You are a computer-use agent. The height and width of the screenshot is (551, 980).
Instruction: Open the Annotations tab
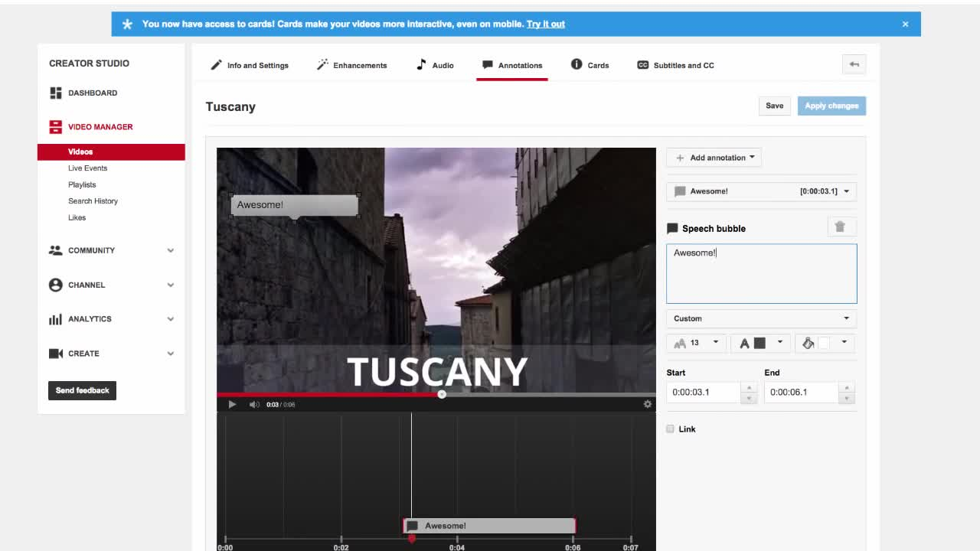[x=512, y=65]
